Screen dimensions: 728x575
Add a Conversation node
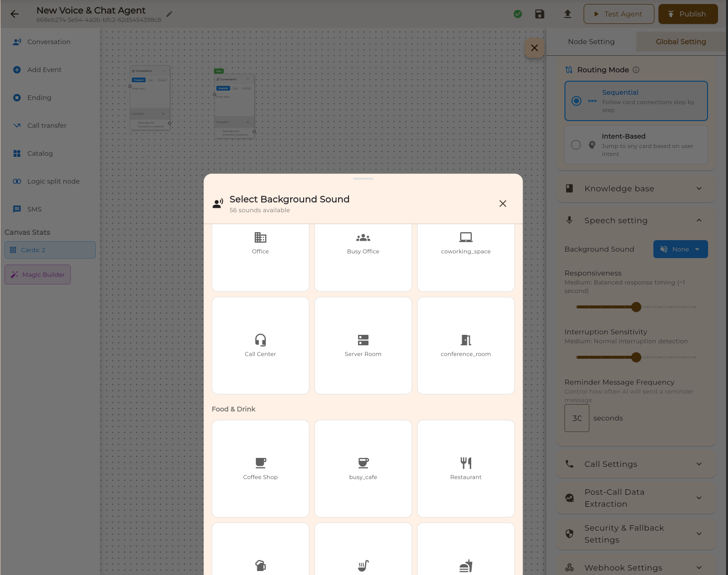click(48, 42)
